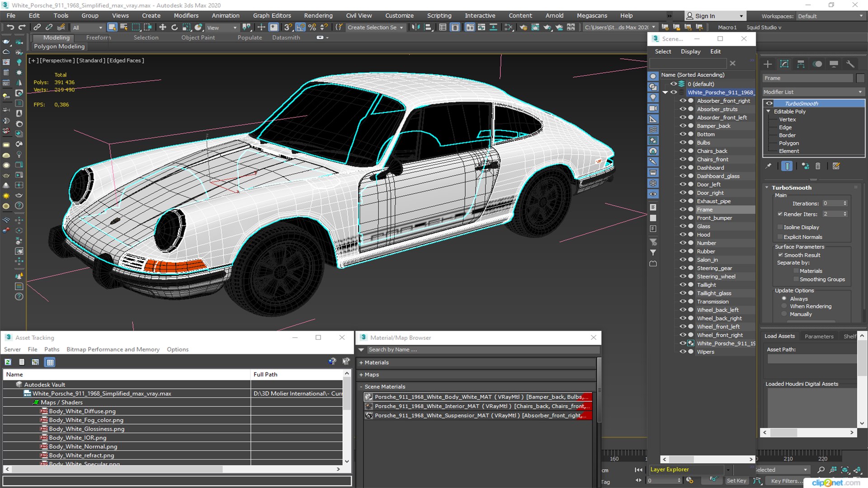Click the Set Key button

(x=736, y=481)
